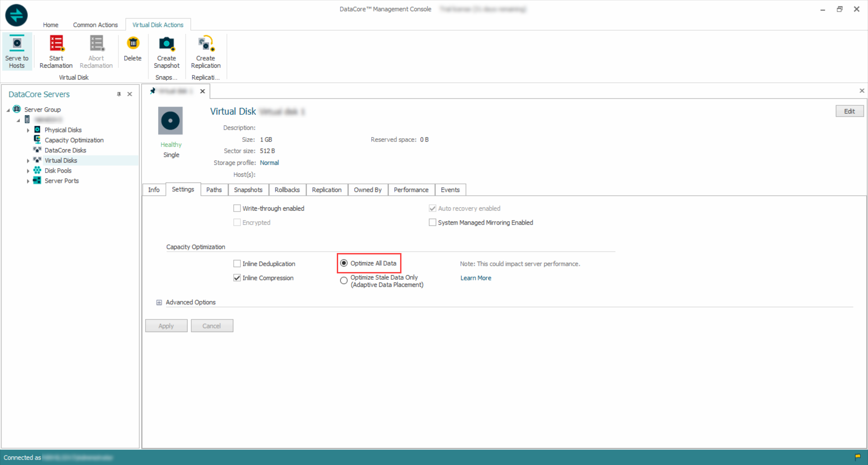Open the Common Actions ribbon tab

tap(95, 25)
